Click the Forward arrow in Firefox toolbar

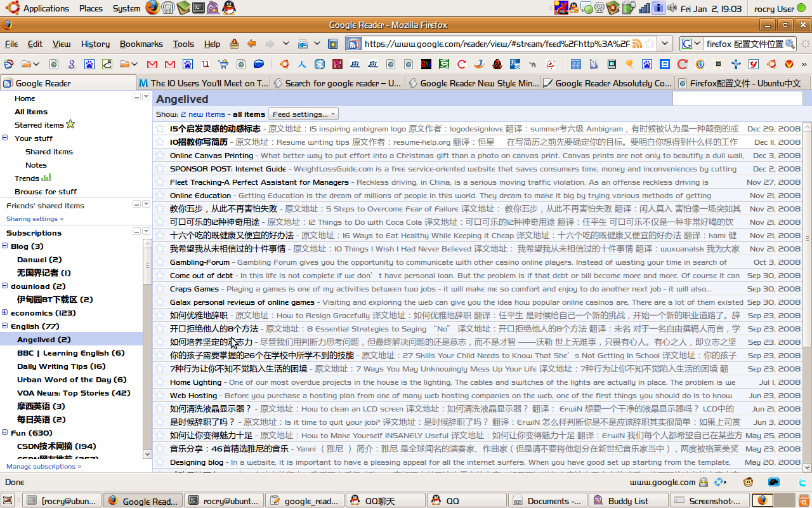click(x=270, y=44)
